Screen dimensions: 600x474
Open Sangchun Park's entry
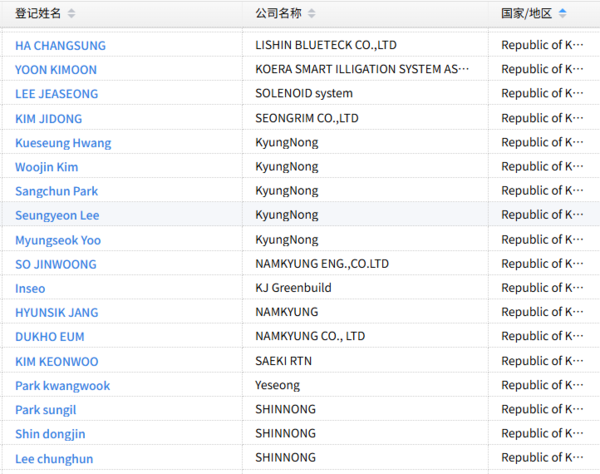coord(56,190)
